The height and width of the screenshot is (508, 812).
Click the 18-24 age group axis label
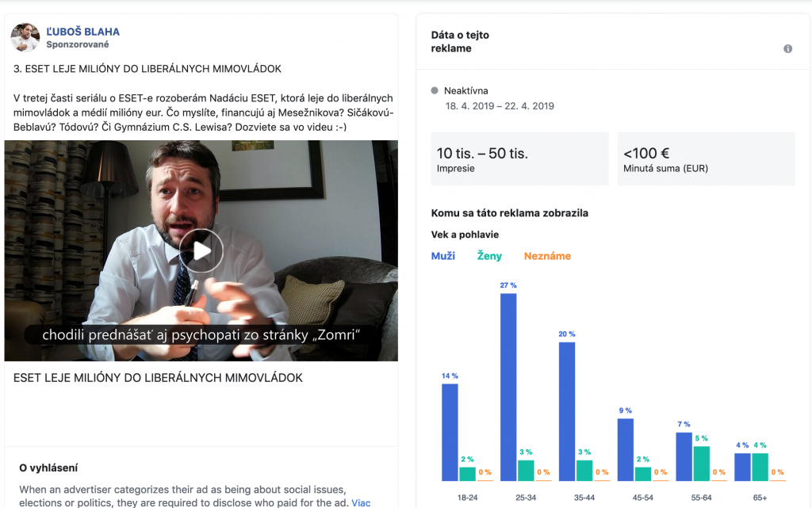coord(467,498)
